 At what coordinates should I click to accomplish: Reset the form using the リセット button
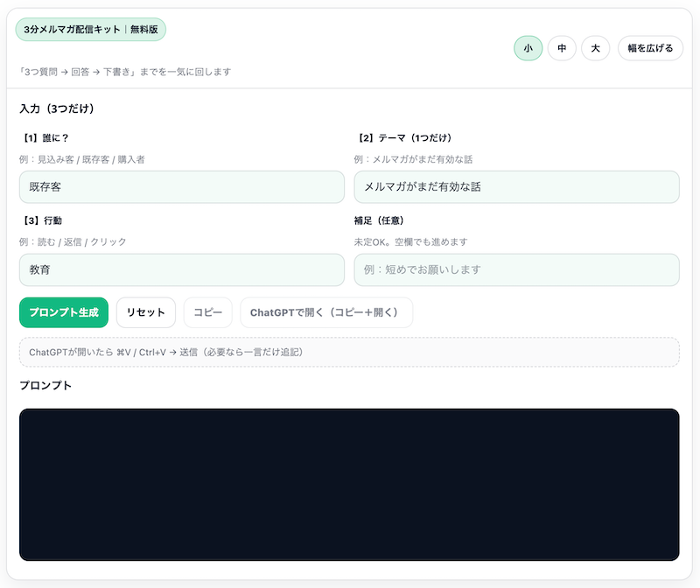[145, 312]
